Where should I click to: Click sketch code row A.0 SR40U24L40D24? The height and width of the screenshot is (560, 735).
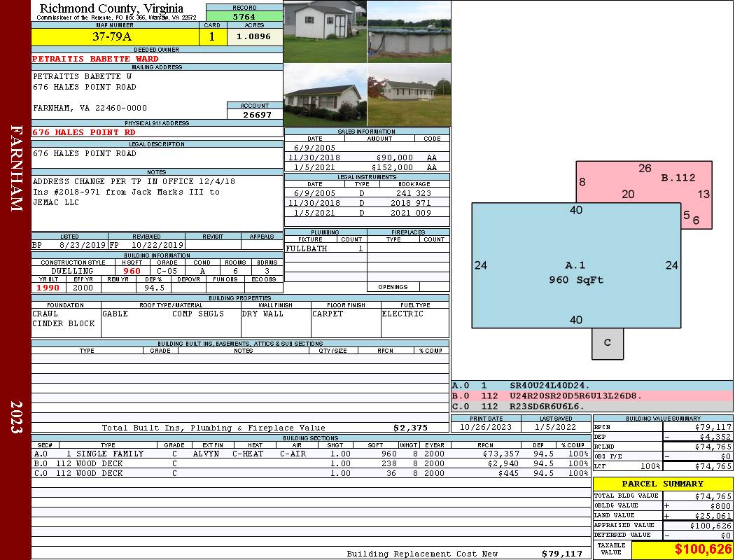[591, 386]
